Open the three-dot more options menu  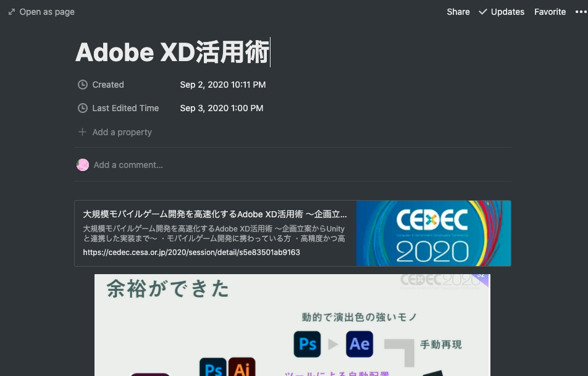[581, 12]
